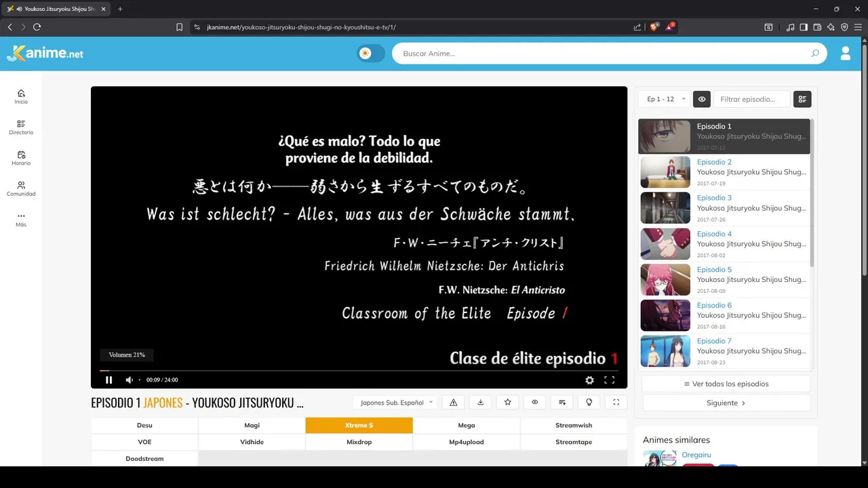Screen dimensions: 868x488
Task: Select the Desu server tab
Action: [x=144, y=426]
